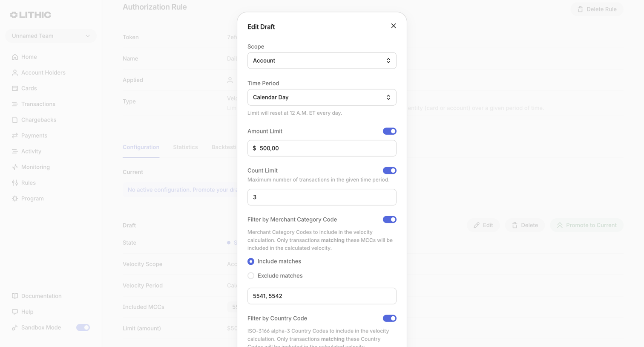Open Transactions via its list icon
The height and width of the screenshot is (347, 644).
click(15, 104)
